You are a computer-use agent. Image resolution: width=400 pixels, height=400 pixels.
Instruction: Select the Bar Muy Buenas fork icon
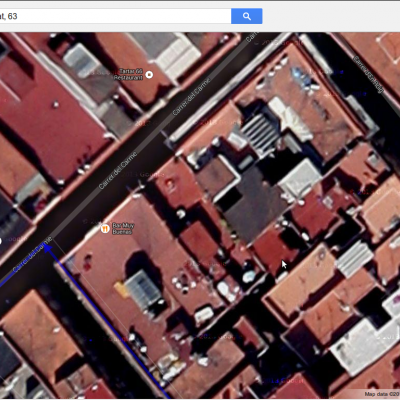[105, 228]
